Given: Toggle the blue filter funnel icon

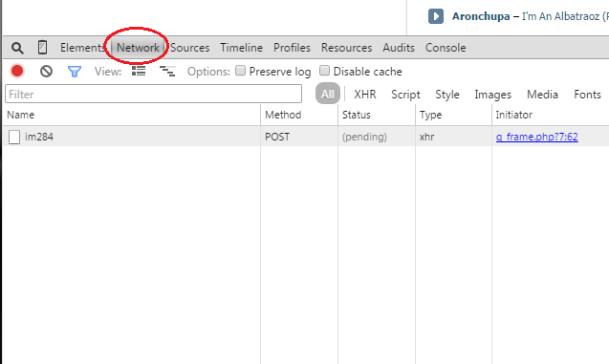Looking at the screenshot, I should 75,72.
